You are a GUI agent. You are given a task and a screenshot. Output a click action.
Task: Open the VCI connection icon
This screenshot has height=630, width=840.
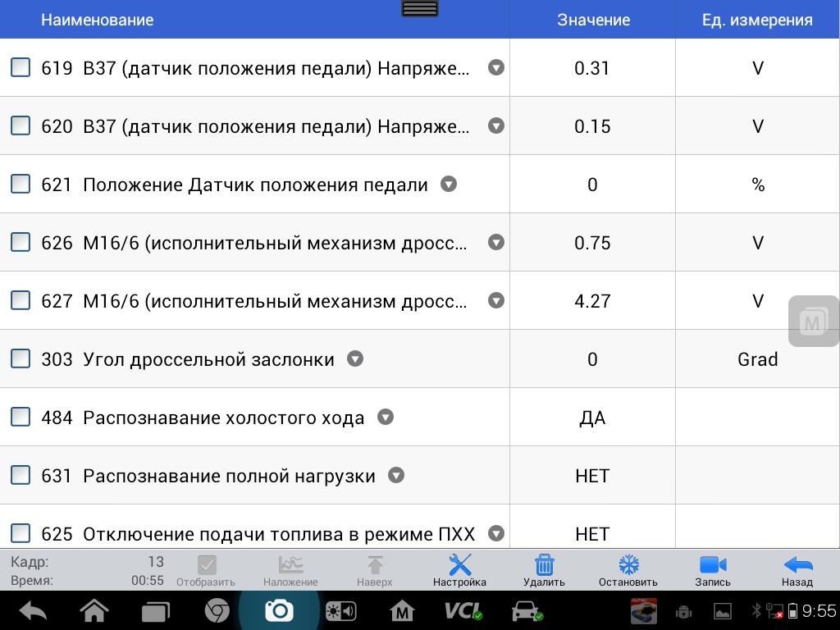coord(463,610)
